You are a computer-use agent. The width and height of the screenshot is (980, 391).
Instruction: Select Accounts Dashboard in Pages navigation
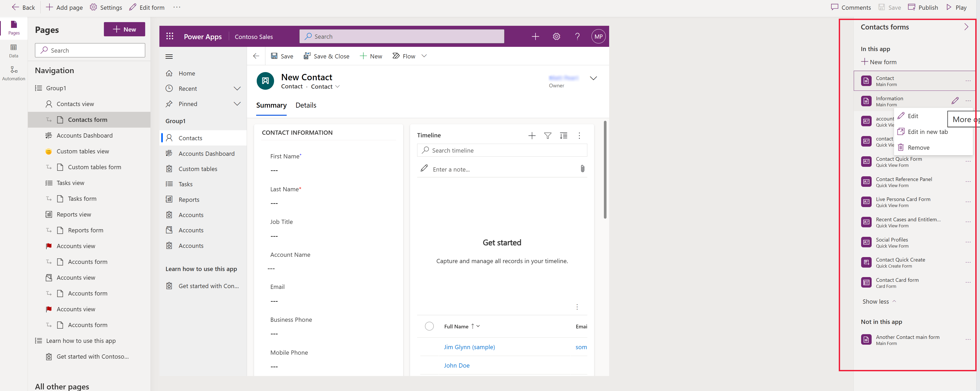(x=89, y=135)
